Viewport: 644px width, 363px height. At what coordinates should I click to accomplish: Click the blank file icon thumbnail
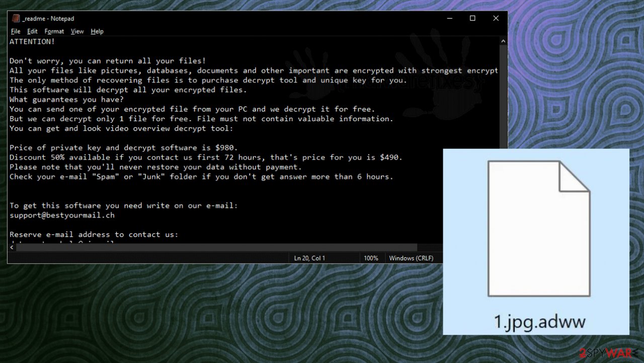(x=538, y=229)
